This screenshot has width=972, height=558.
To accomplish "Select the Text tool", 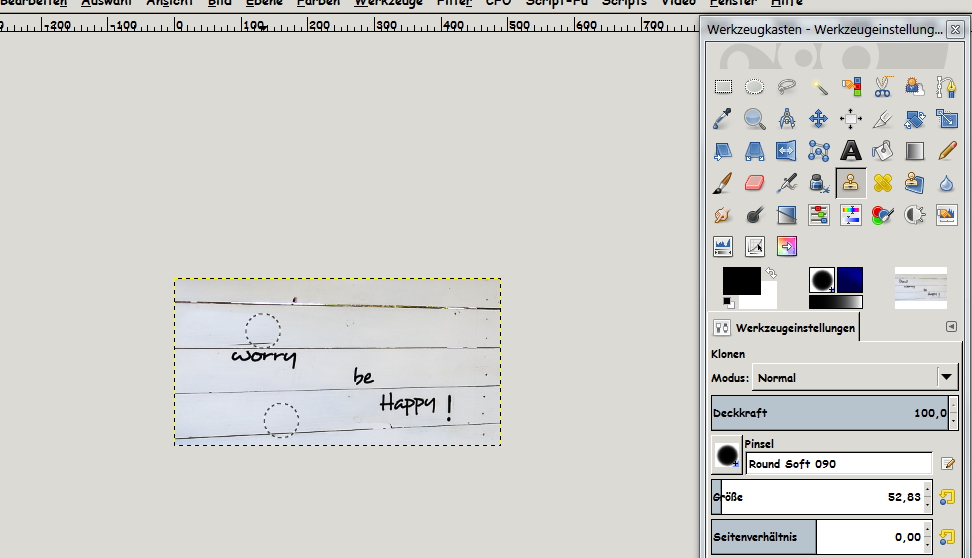I will tap(851, 151).
